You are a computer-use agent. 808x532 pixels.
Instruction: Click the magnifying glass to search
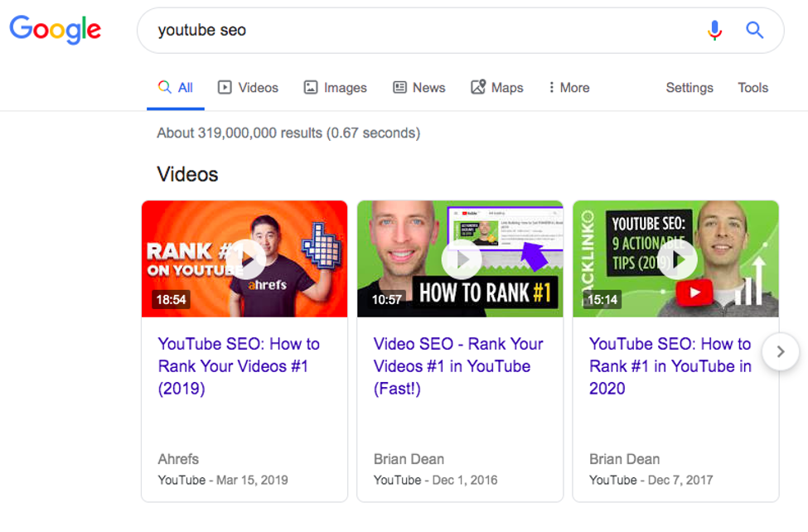pyautogui.click(x=754, y=30)
